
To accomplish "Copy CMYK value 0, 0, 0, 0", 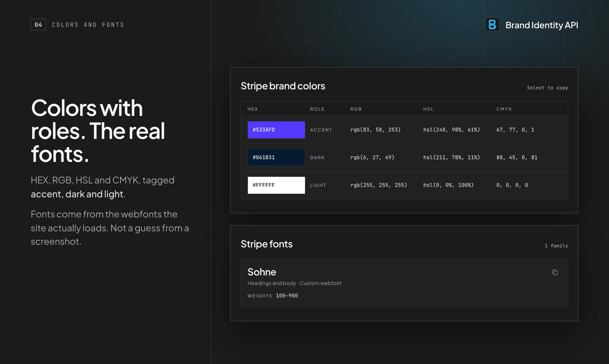I will (x=512, y=185).
